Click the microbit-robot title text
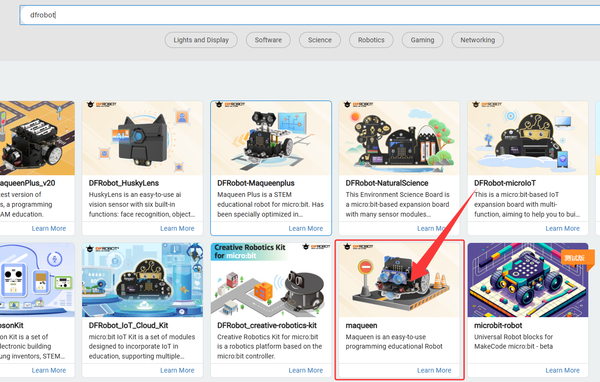This screenshot has height=382, width=600. tap(498, 325)
